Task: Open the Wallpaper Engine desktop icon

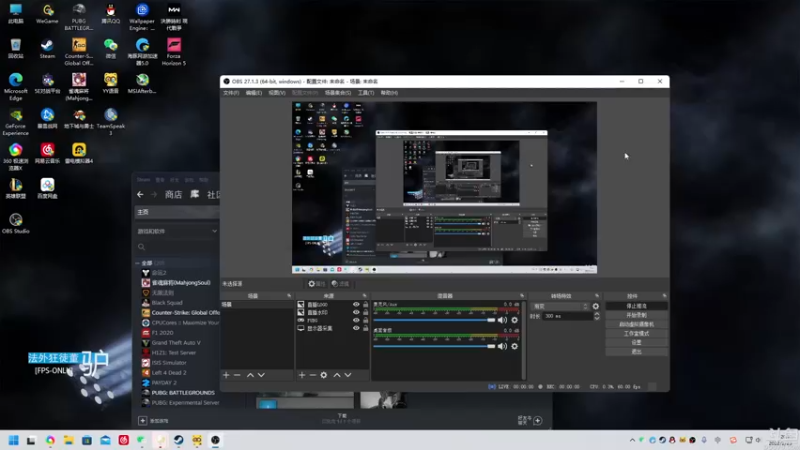Action: [142, 17]
